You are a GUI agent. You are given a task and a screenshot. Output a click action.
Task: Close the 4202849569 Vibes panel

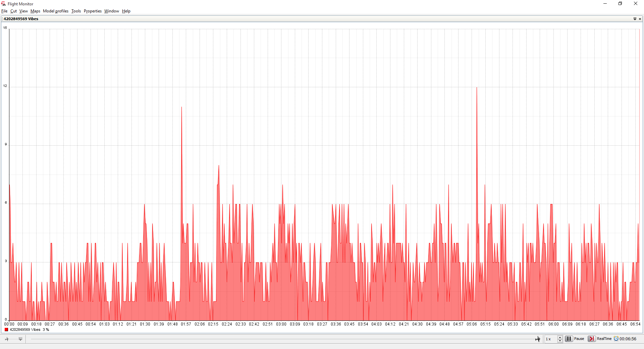640,19
